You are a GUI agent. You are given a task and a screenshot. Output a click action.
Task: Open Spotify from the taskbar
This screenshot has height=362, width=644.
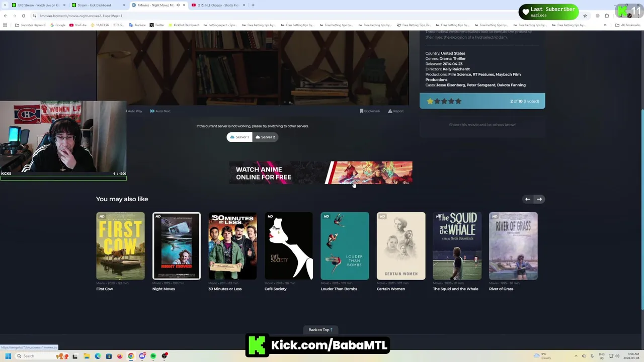coord(153,356)
